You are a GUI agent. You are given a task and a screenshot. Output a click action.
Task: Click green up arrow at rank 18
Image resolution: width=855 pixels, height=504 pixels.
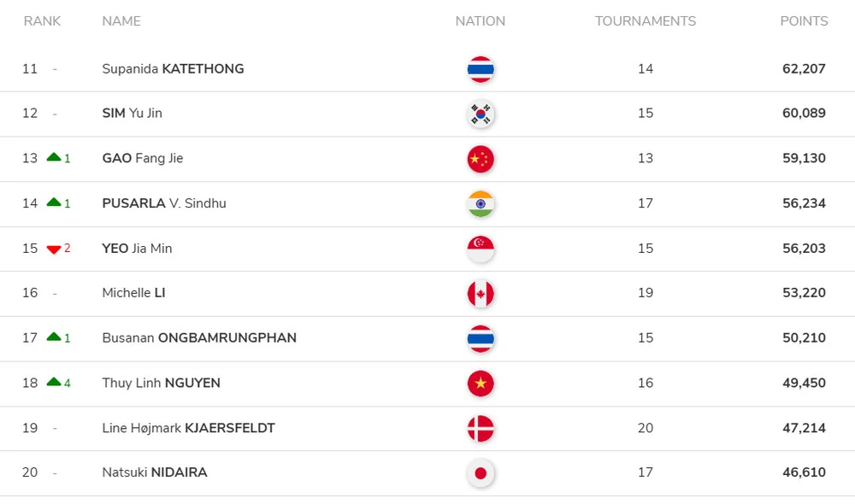click(x=54, y=382)
